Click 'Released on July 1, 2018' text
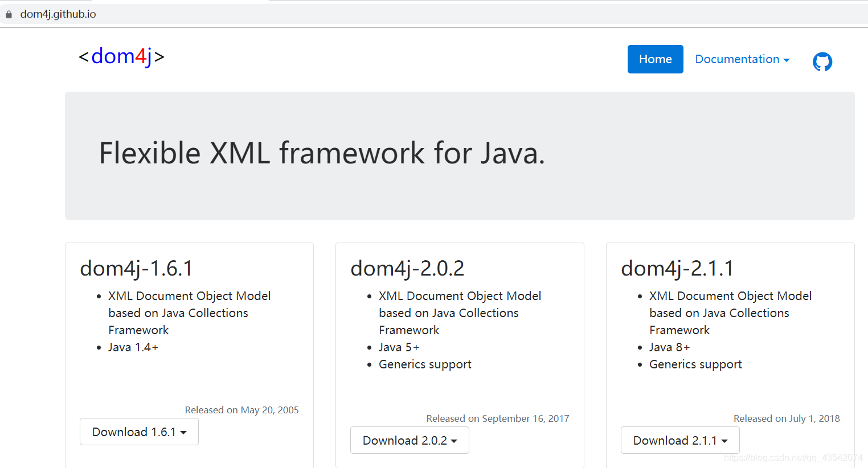Viewport: 868px width, 468px height. point(787,418)
